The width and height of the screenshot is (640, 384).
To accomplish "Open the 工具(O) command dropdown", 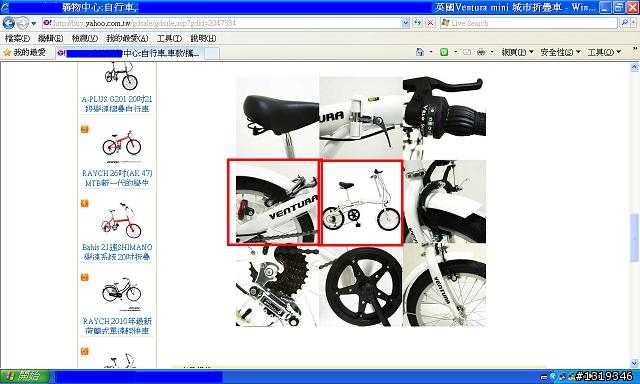I will (x=604, y=52).
